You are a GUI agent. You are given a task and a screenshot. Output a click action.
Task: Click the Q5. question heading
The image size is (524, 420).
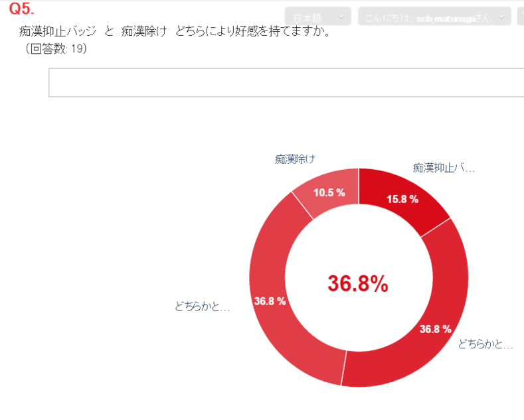(x=22, y=10)
